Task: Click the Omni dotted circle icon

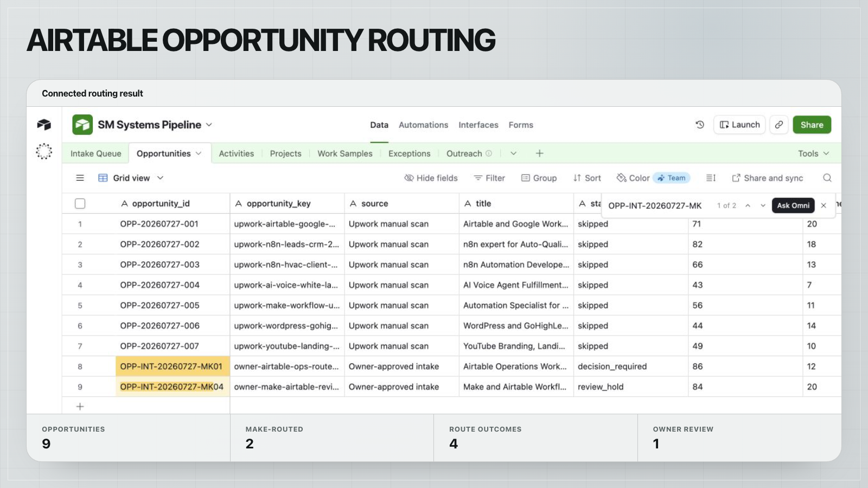Action: [x=44, y=151]
